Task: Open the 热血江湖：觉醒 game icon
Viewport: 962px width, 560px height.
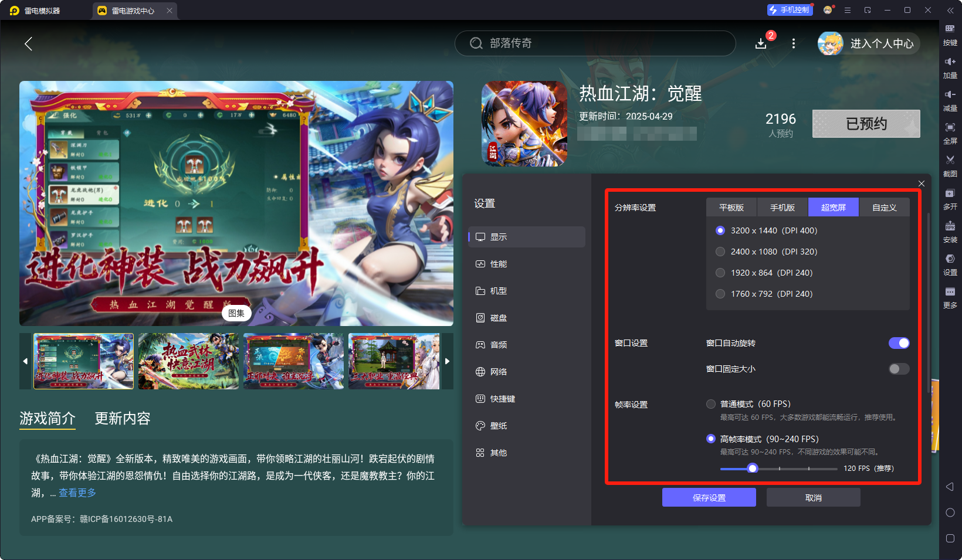Action: click(x=524, y=124)
